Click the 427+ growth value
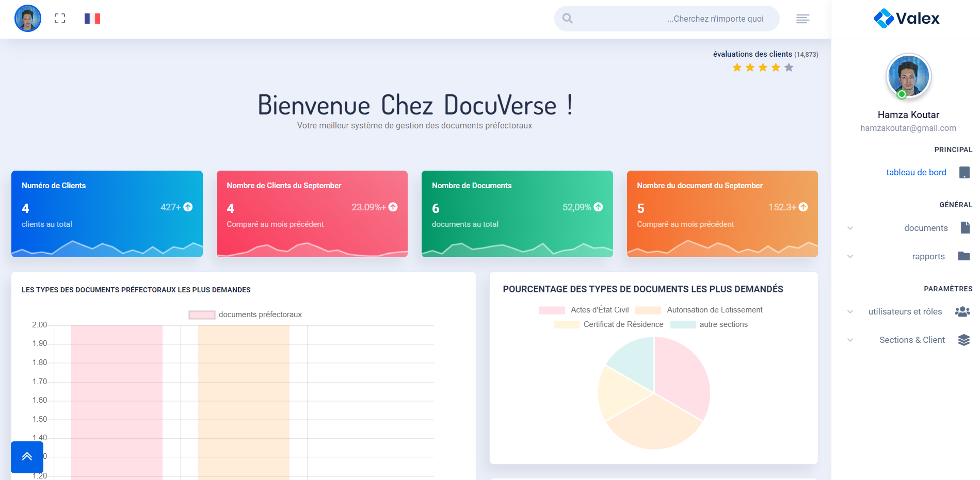Viewport: 980px width, 480px height. (170, 207)
